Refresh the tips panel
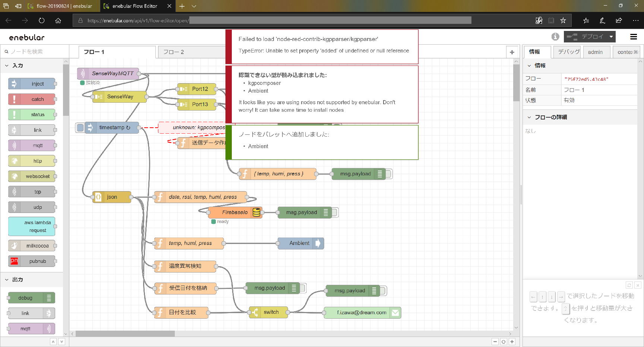 coord(629,285)
